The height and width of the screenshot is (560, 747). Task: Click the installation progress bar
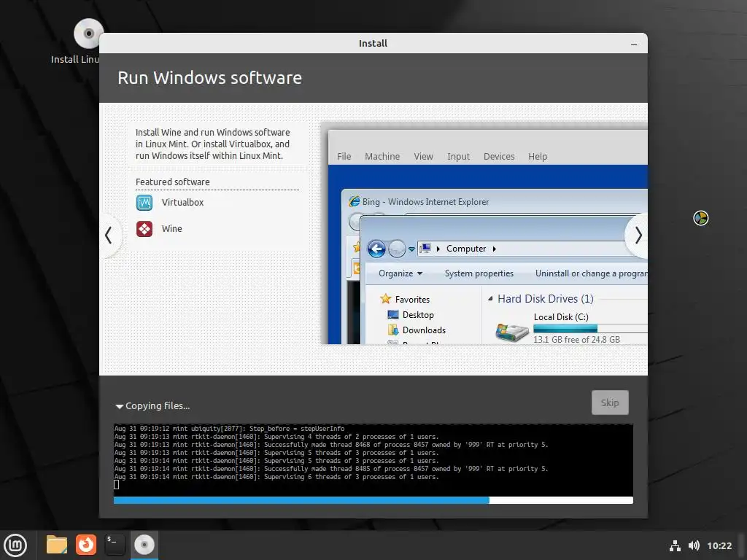(373, 500)
